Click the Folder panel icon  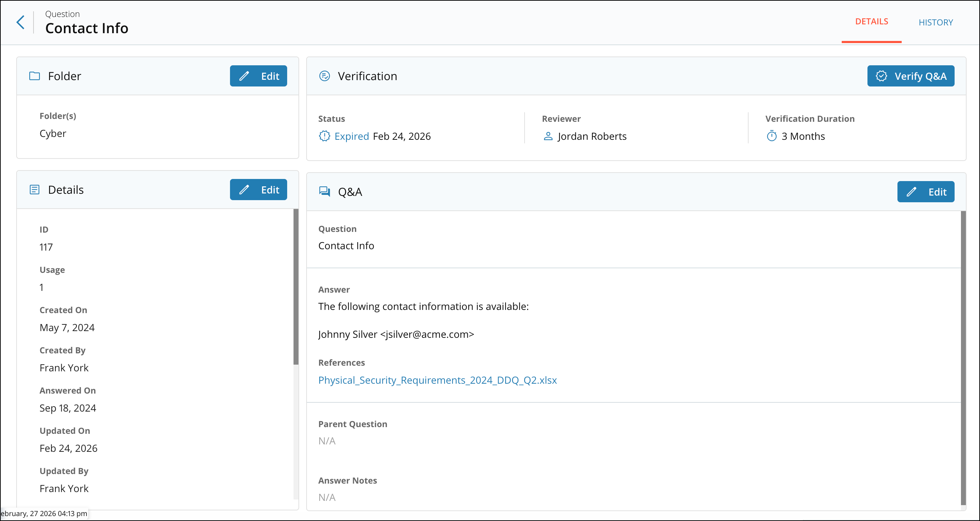pyautogui.click(x=35, y=76)
